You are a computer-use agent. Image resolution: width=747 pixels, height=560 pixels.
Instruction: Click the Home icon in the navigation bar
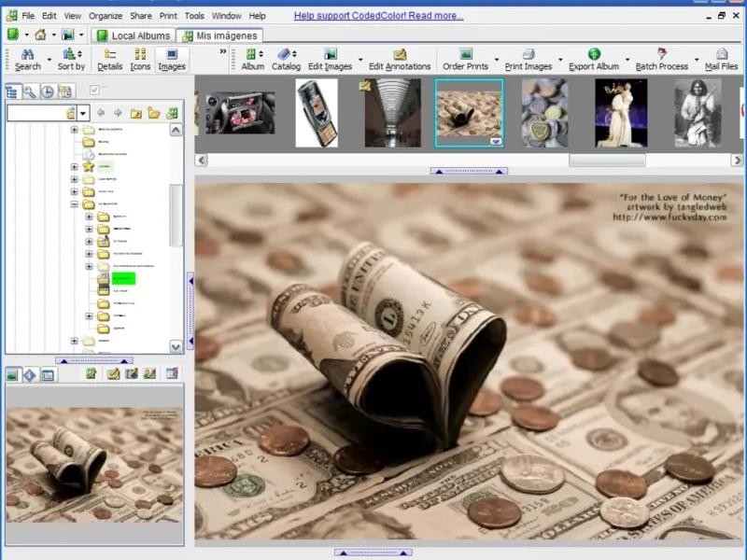click(x=40, y=35)
